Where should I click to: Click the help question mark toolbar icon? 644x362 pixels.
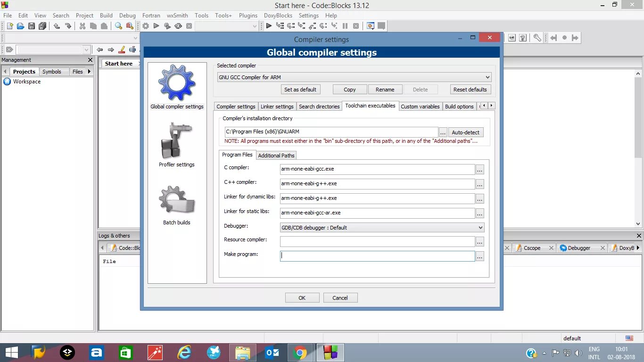[522, 38]
